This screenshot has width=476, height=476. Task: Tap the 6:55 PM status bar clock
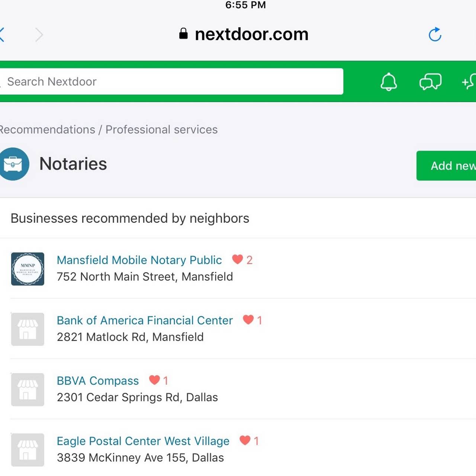(245, 5)
